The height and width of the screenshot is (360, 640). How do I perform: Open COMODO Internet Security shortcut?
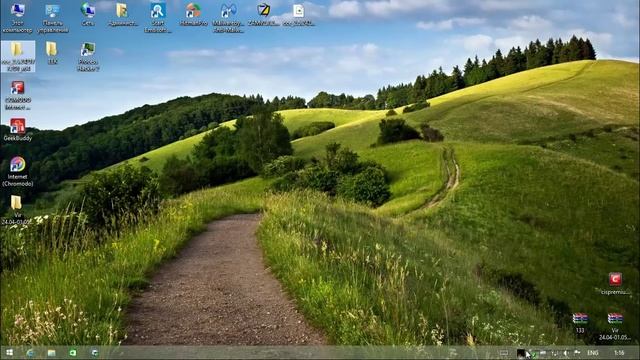18,95
